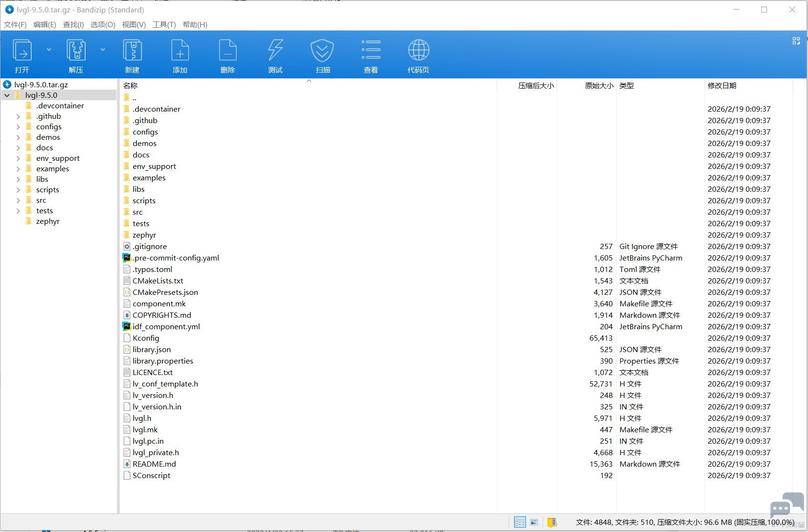Switch to image preview view in status bar
This screenshot has height=532, width=808.
coord(534,522)
